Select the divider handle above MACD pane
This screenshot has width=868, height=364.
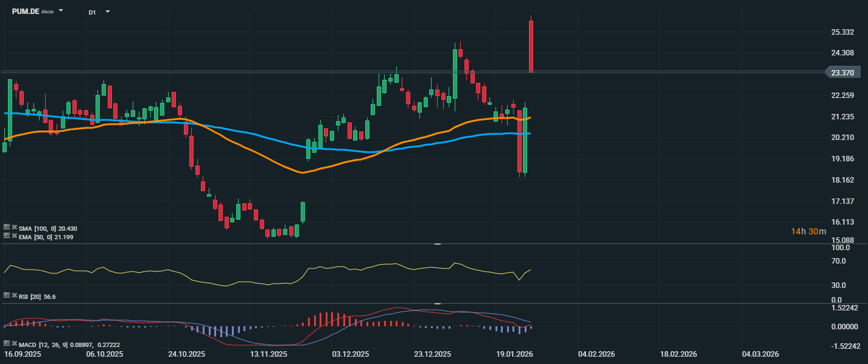point(437,303)
